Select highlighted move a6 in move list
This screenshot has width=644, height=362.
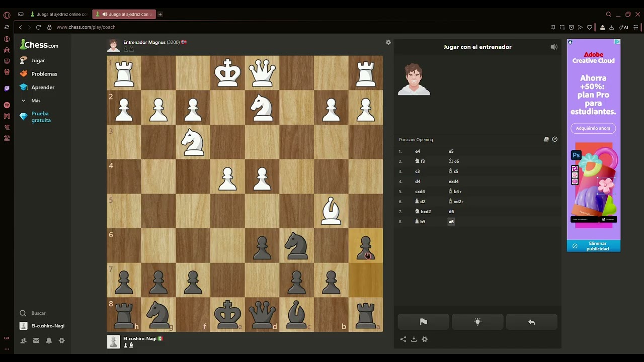(451, 222)
